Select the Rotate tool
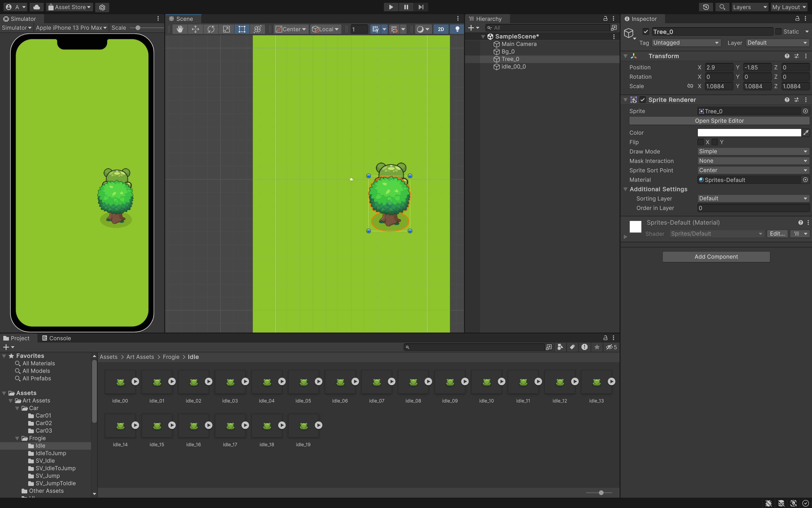 211,29
